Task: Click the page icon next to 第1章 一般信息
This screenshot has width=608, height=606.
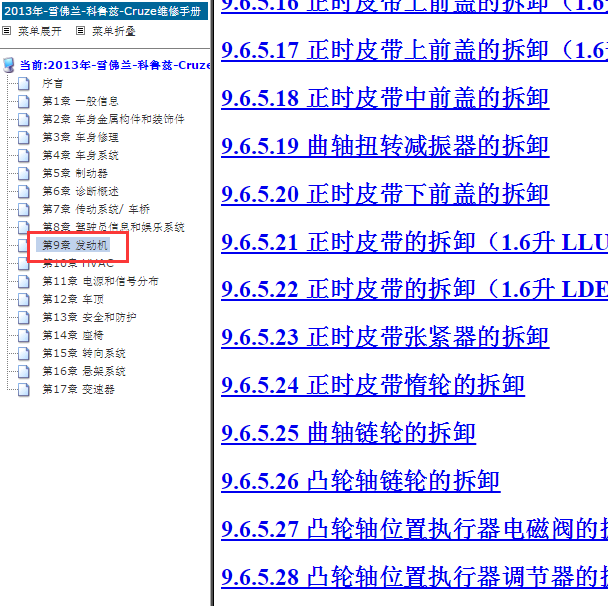Action: (24, 101)
